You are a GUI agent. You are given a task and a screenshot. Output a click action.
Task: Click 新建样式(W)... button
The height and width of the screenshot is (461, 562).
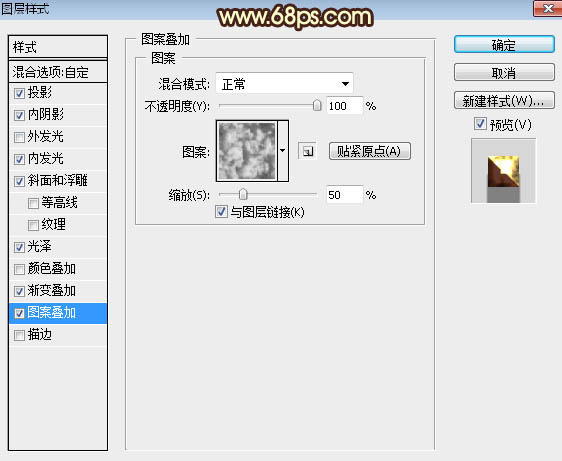click(x=504, y=101)
